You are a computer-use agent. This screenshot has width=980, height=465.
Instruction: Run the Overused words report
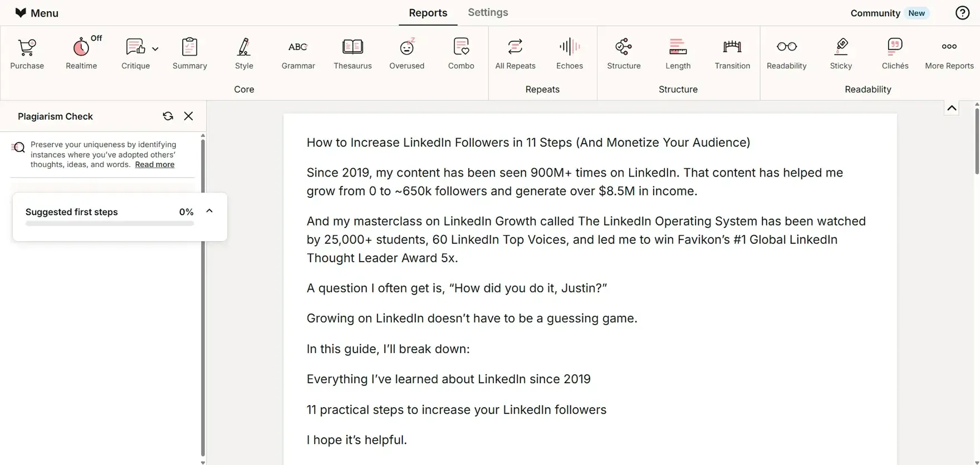click(406, 54)
